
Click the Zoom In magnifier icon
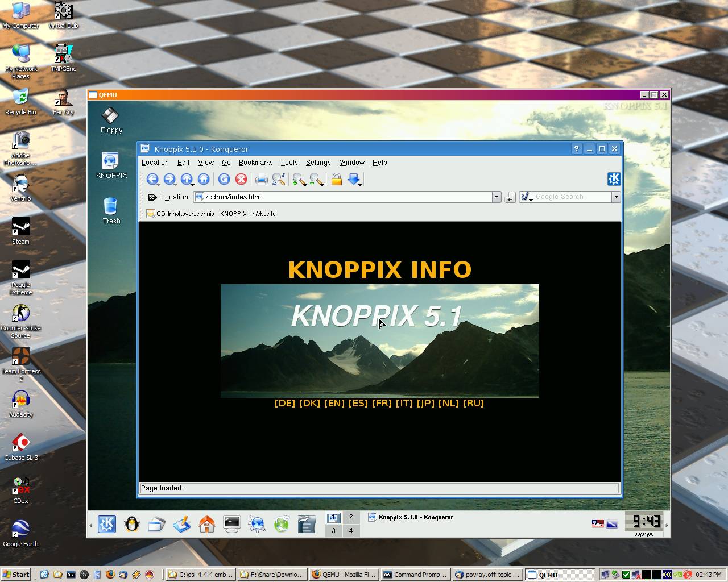[299, 180]
